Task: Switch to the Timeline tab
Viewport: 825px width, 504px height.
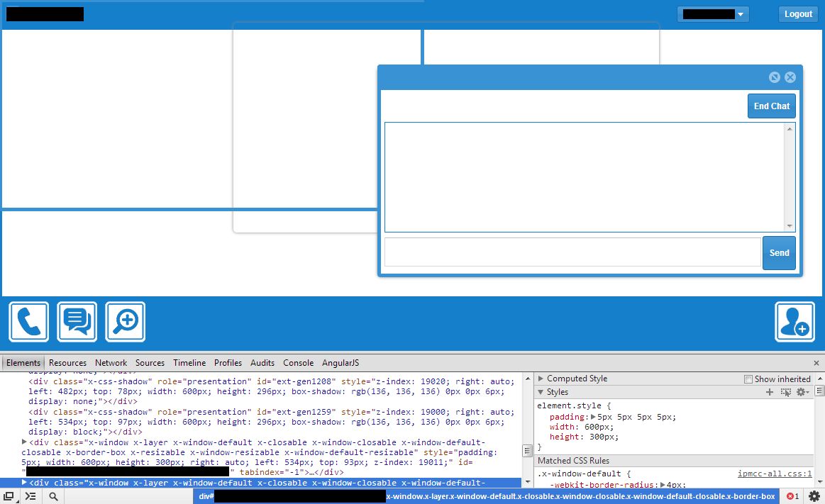Action: [189, 363]
